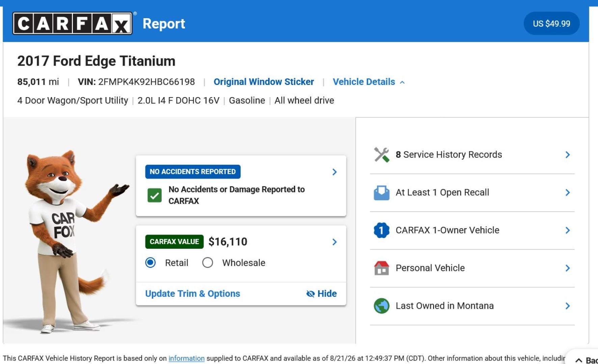Expand CARFAX 1-Owner Vehicle chevron
Image resolution: width=598 pixels, height=364 pixels.
tap(568, 230)
